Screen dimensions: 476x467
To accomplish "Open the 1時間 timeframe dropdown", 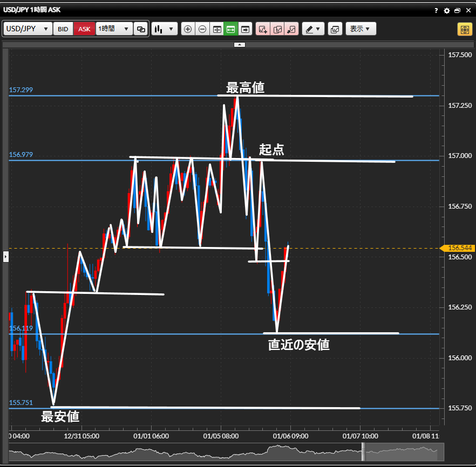I will [114, 29].
